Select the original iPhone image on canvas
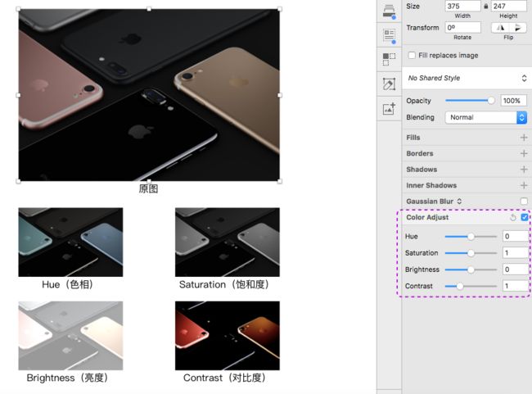This screenshot has width=532, height=394. pos(149,95)
